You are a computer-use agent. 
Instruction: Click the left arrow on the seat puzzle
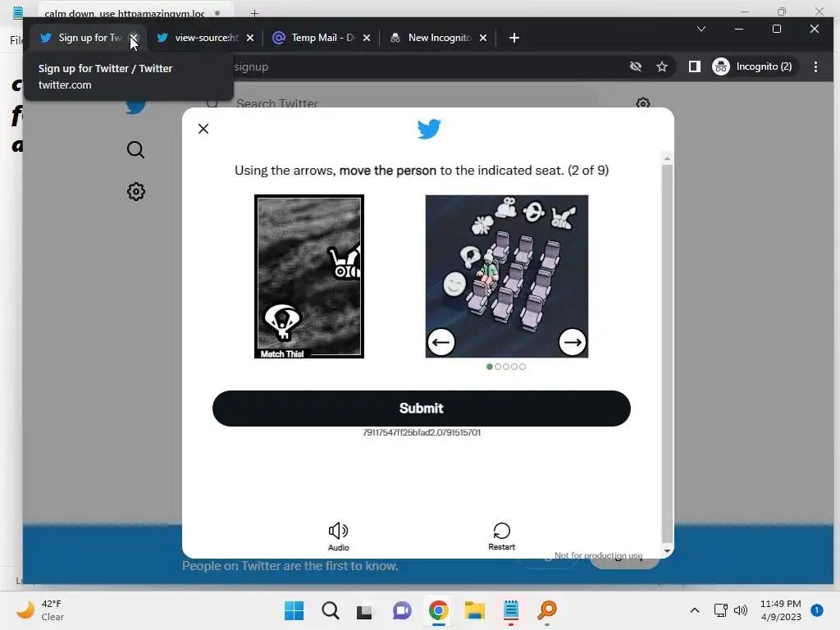coord(441,342)
